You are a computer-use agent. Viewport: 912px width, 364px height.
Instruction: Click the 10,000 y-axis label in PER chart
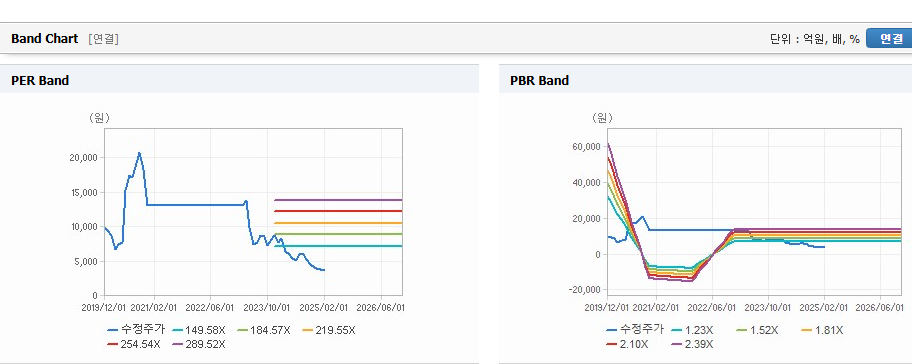[84, 227]
